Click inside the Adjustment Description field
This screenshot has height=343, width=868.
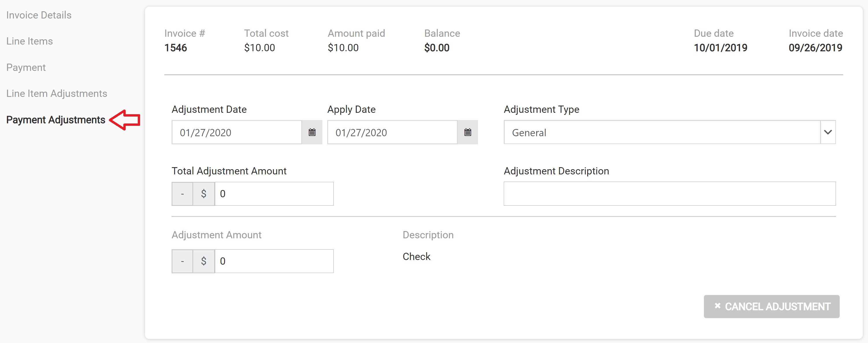pyautogui.click(x=669, y=193)
